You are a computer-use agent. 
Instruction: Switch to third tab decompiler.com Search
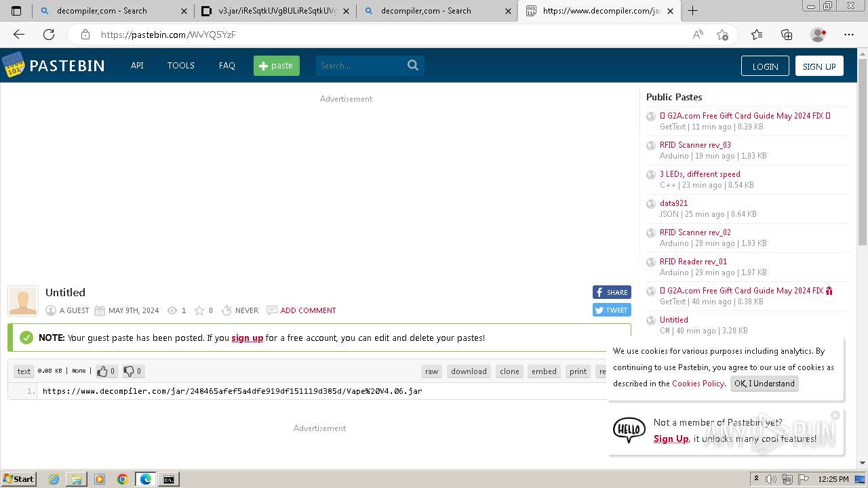(x=437, y=11)
